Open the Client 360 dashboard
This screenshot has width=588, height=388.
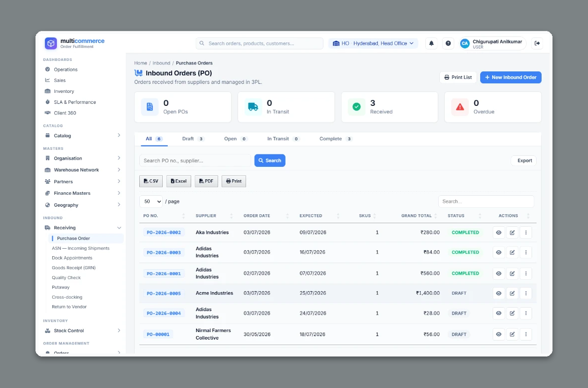click(x=65, y=113)
